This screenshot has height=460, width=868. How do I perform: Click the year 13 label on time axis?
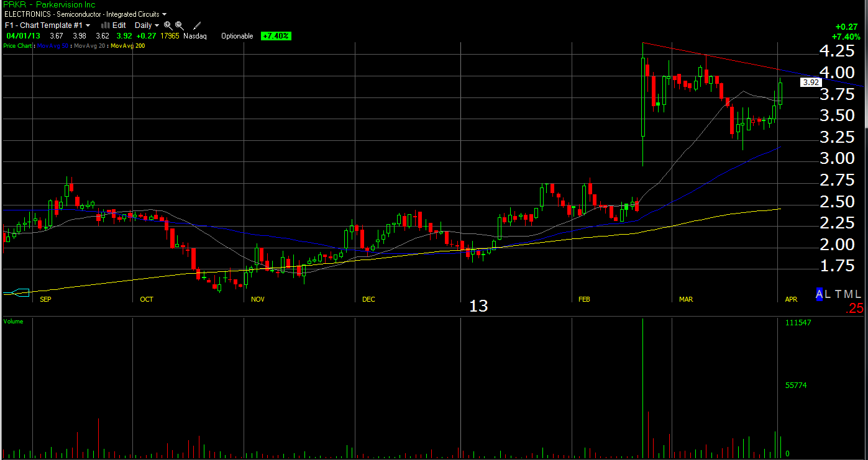pos(478,306)
